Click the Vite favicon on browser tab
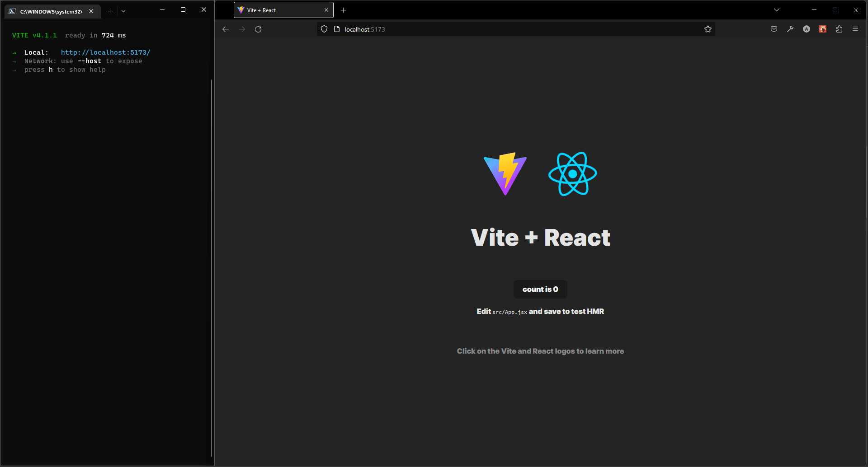This screenshot has width=868, height=467. [241, 10]
